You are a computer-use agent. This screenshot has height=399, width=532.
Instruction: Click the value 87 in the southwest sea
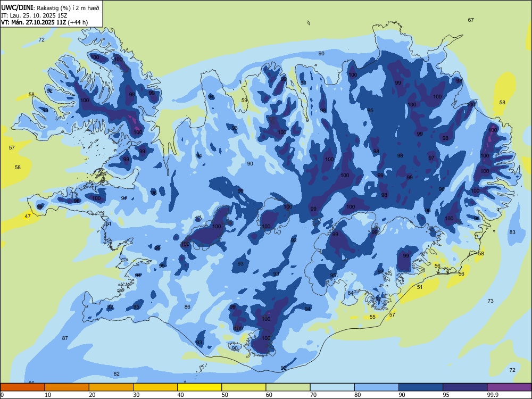[x=65, y=338]
